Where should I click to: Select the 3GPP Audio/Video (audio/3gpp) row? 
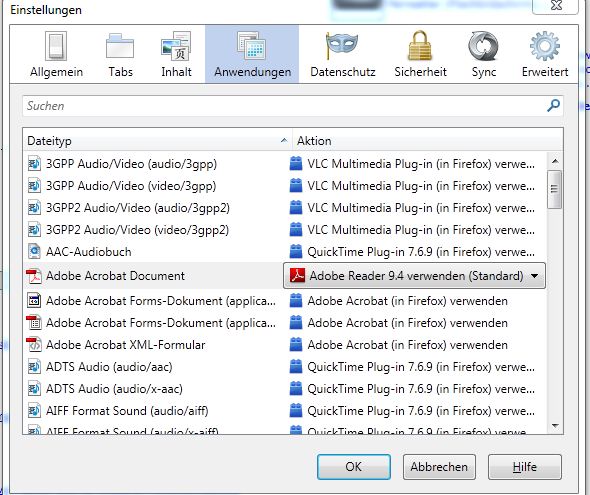click(284, 164)
